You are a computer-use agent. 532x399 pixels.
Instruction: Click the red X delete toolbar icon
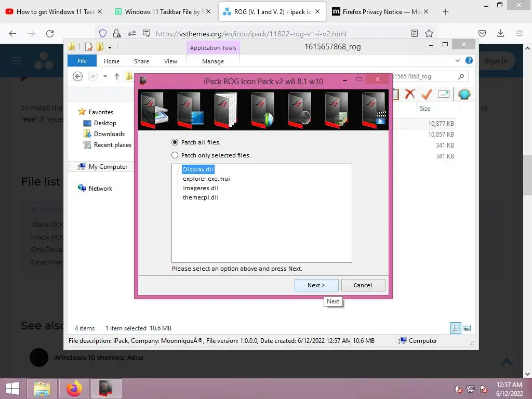click(410, 94)
